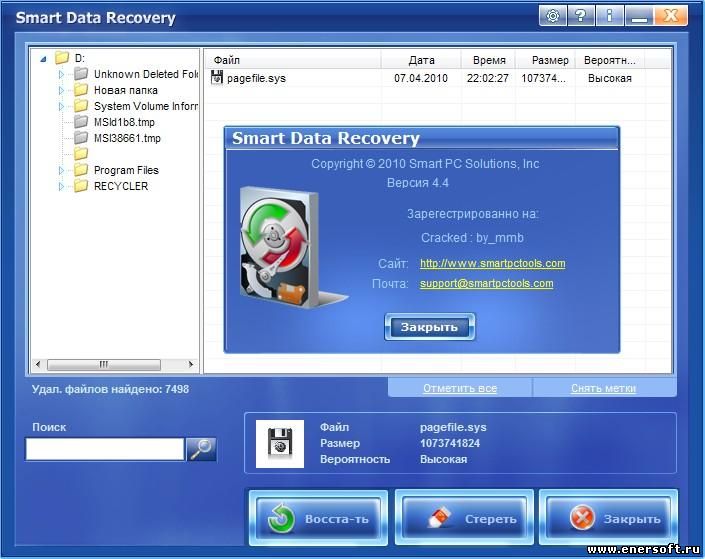Sort by the Файл column header
705x559 pixels.
[x=293, y=60]
